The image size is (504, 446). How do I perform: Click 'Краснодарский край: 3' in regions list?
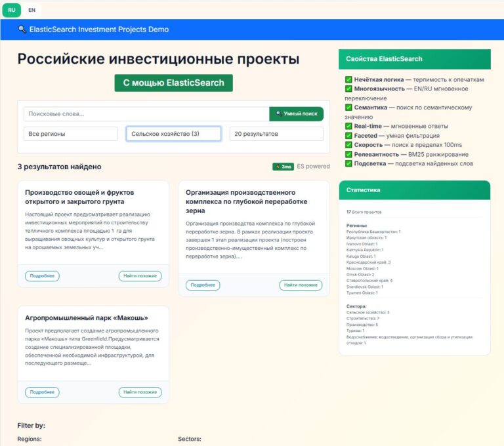[368, 262]
